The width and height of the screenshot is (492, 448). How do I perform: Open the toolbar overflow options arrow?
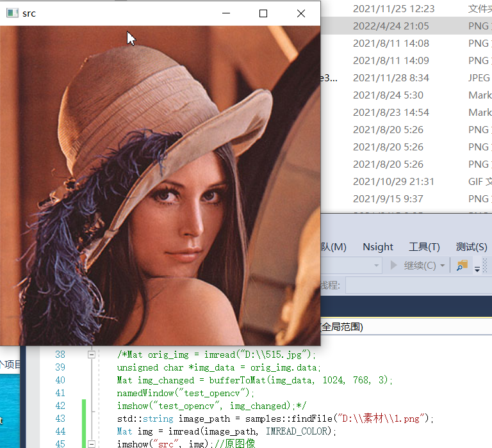477,269
